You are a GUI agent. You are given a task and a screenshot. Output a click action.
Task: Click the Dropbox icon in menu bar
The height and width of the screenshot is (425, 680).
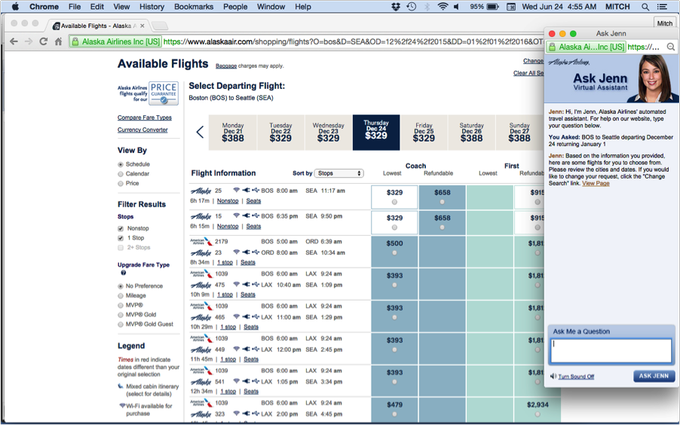pos(396,7)
